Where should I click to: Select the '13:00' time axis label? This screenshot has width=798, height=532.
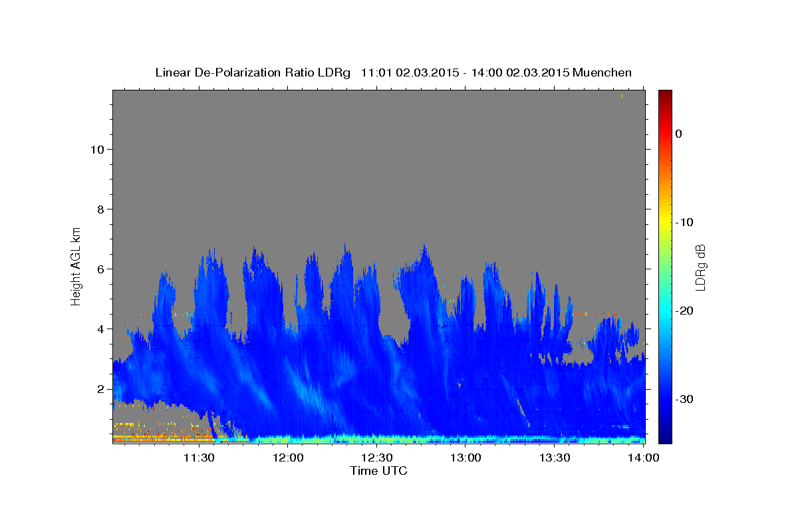point(466,458)
